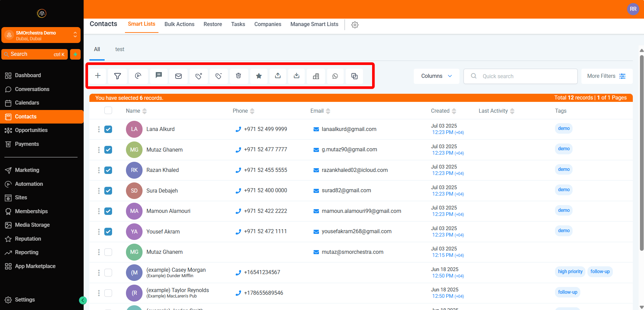Open the Opportunities sidebar menu item
This screenshot has width=644, height=310.
point(31,130)
